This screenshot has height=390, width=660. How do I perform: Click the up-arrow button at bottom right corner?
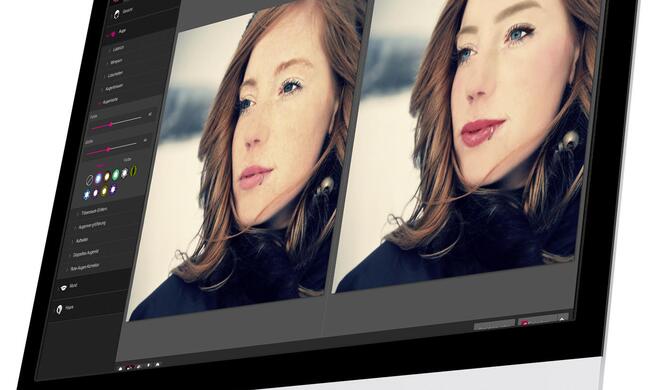coord(562,318)
